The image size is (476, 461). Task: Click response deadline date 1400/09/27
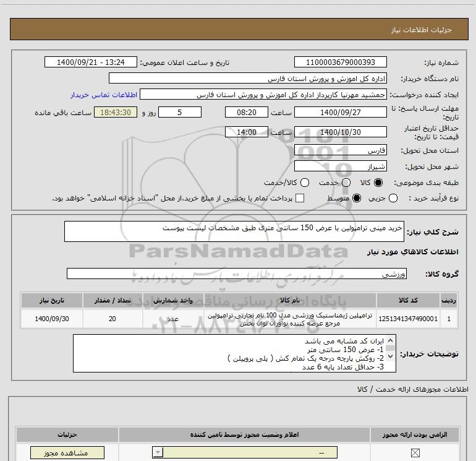(x=340, y=113)
